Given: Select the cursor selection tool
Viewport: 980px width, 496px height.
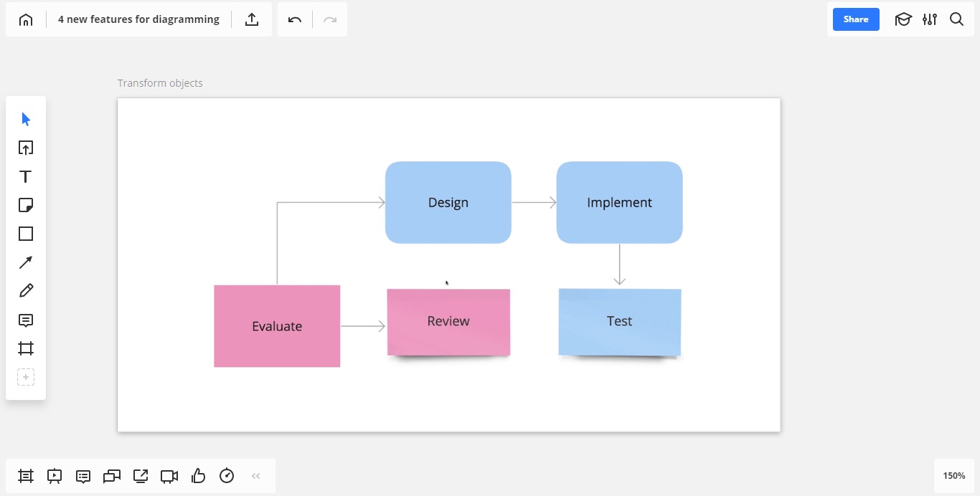Looking at the screenshot, I should (26, 119).
